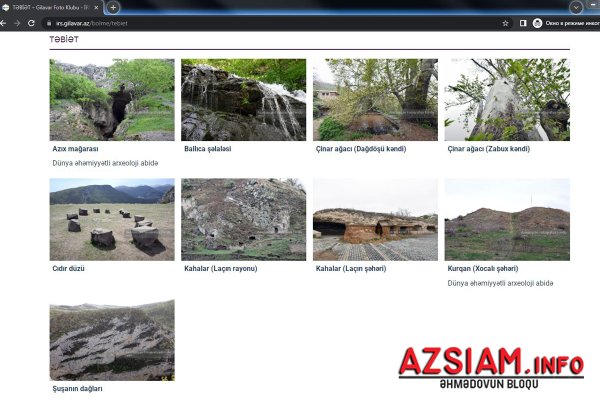Click the incognito window label text
The width and height of the screenshot is (600, 400).
coord(572,23)
